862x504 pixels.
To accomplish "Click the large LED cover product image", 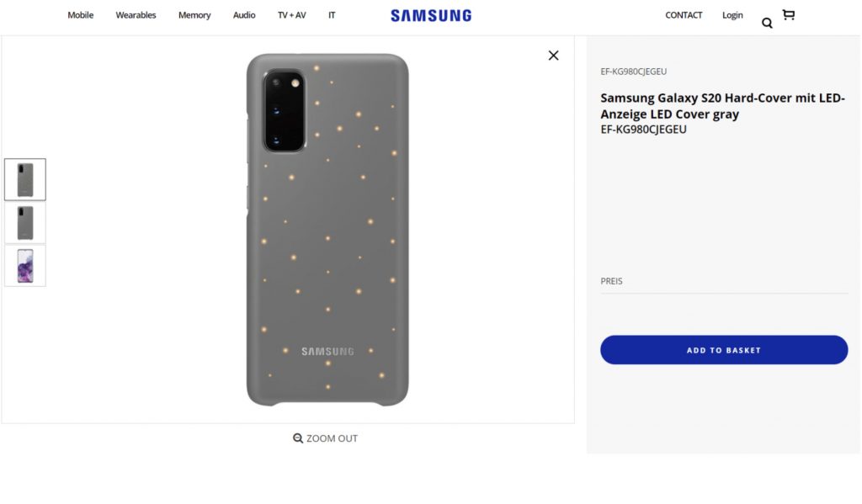I will tap(327, 230).
